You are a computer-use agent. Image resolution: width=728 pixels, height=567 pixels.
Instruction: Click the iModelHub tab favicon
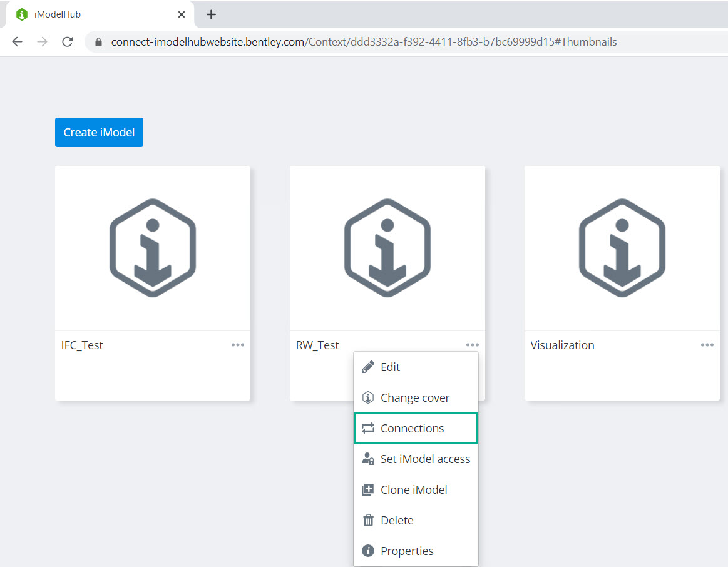tap(22, 14)
